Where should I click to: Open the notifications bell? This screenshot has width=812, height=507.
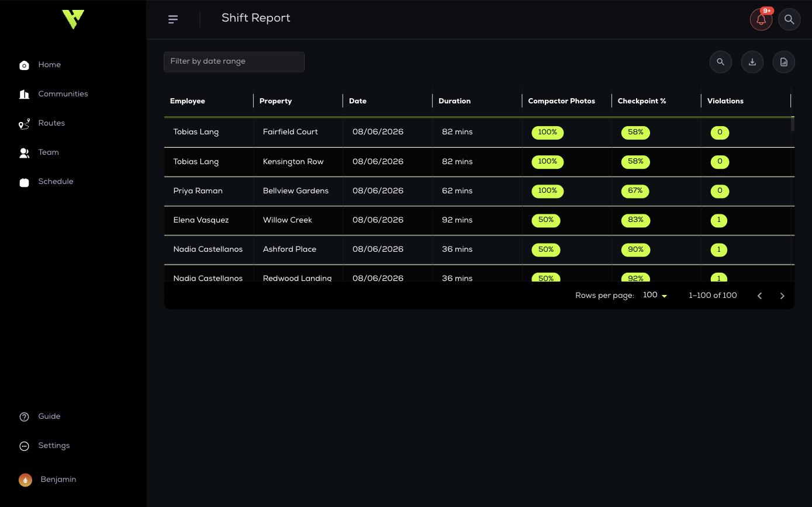[761, 19]
